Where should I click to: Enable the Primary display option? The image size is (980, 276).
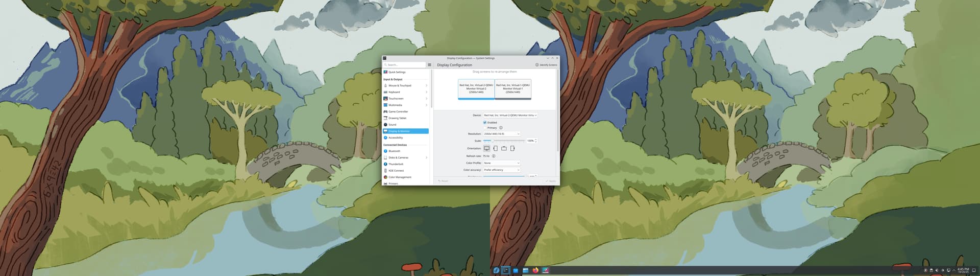tap(485, 128)
